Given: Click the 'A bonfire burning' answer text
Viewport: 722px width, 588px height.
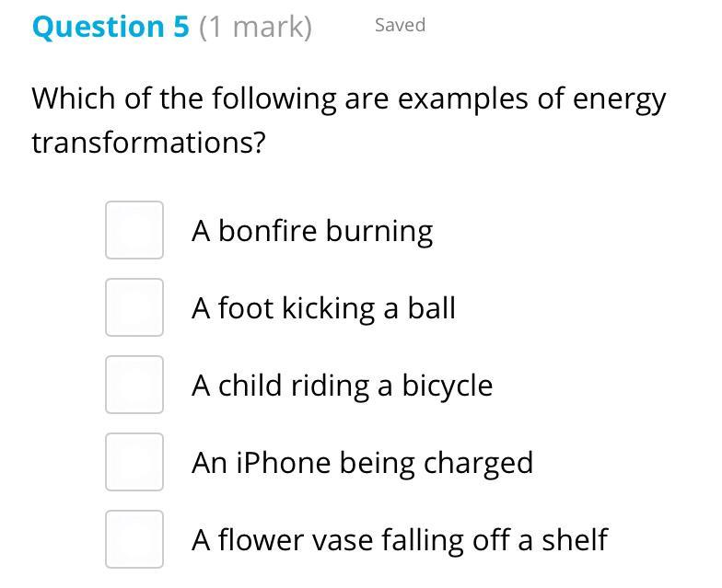Looking at the screenshot, I should pyautogui.click(x=312, y=230).
